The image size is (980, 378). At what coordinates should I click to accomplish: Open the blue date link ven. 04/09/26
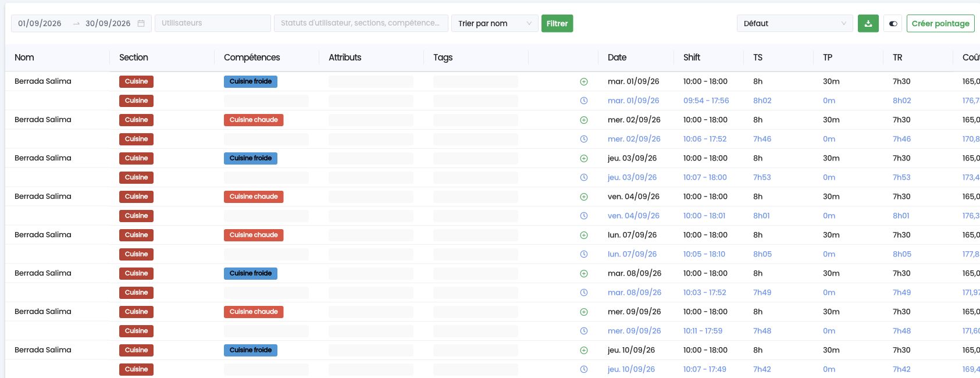click(633, 216)
